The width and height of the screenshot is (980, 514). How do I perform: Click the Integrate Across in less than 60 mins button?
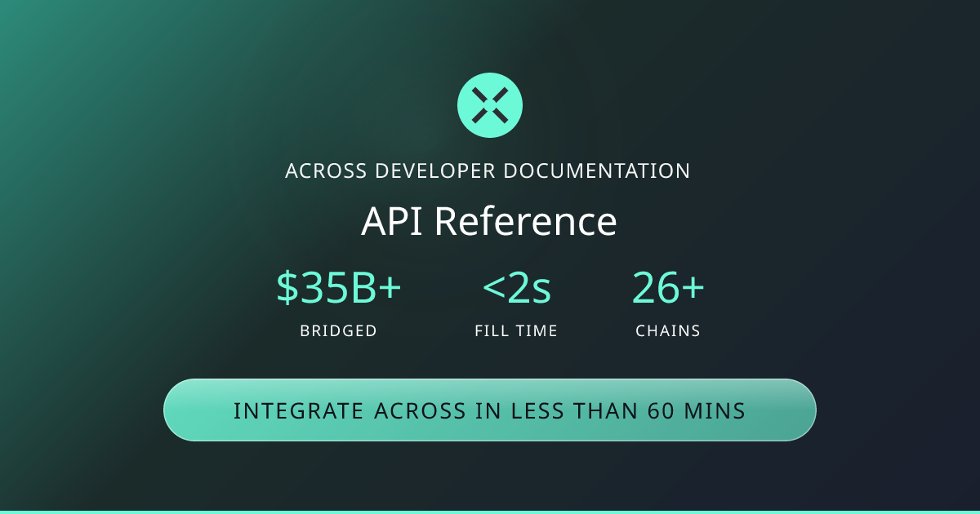pyautogui.click(x=490, y=410)
